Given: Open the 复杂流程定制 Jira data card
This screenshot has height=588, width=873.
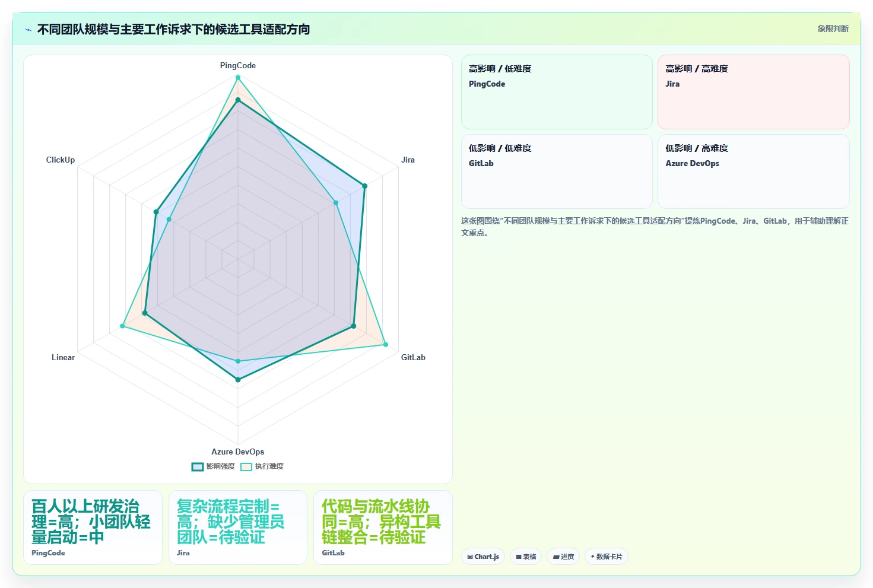Looking at the screenshot, I should [238, 527].
